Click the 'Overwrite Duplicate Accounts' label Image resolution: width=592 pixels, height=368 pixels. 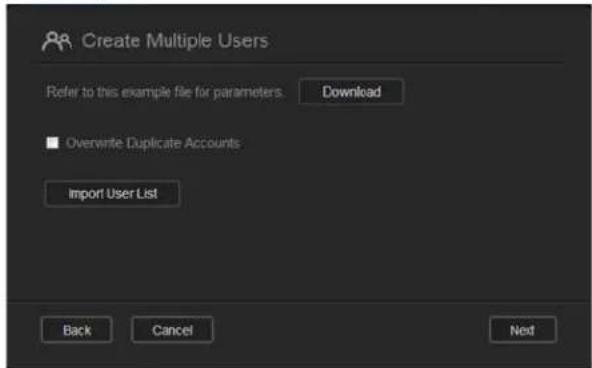point(153,143)
